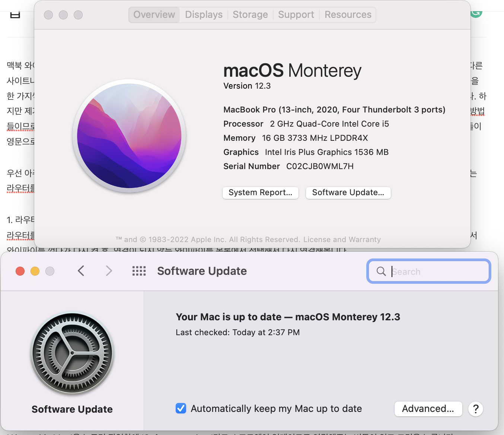
Task: Click the Software Update... button in About This Mac
Action: [x=348, y=193]
